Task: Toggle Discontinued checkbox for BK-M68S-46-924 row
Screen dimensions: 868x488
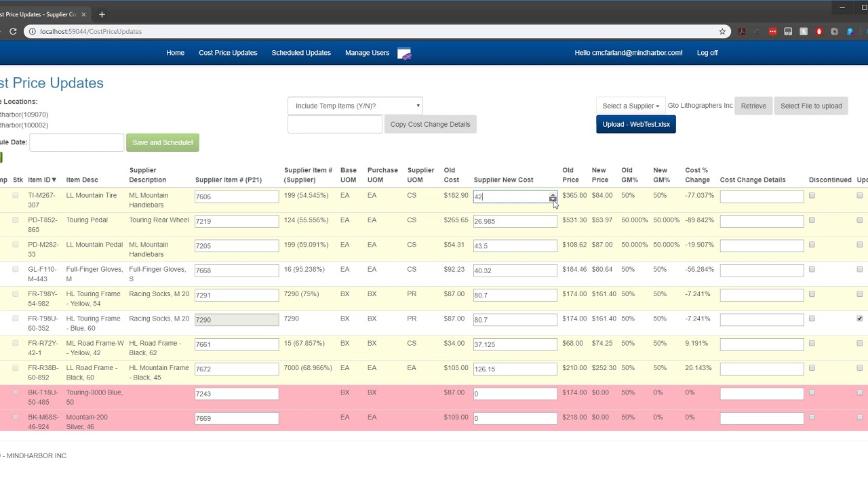Action: [x=812, y=417]
